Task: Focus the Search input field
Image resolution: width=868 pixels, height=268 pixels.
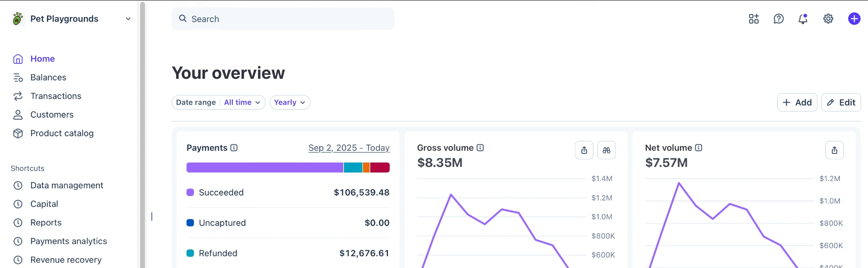Action: [x=283, y=19]
